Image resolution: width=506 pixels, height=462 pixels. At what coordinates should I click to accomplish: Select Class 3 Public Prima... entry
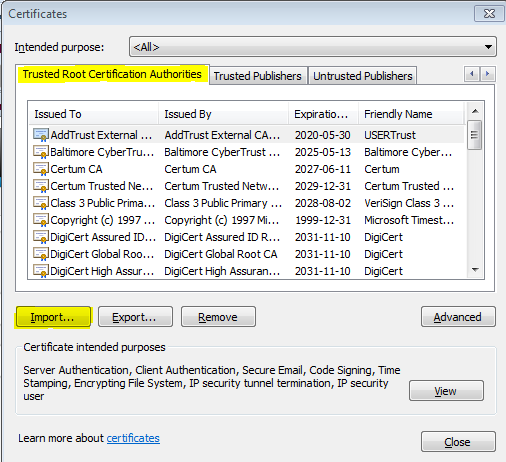tap(102, 203)
